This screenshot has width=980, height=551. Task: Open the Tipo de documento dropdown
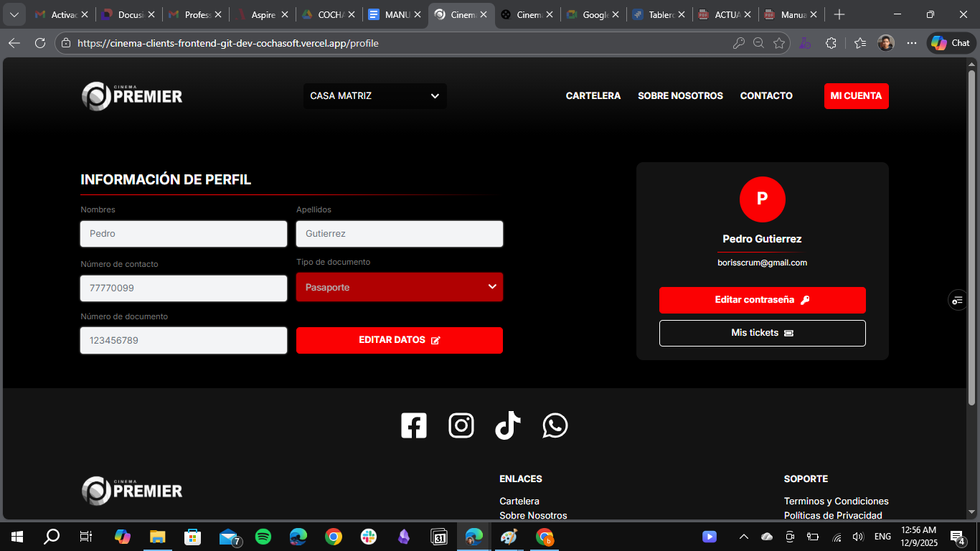[400, 287]
